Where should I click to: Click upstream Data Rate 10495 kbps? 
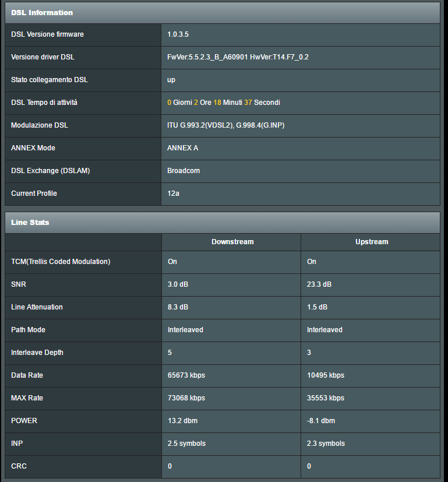[326, 375]
